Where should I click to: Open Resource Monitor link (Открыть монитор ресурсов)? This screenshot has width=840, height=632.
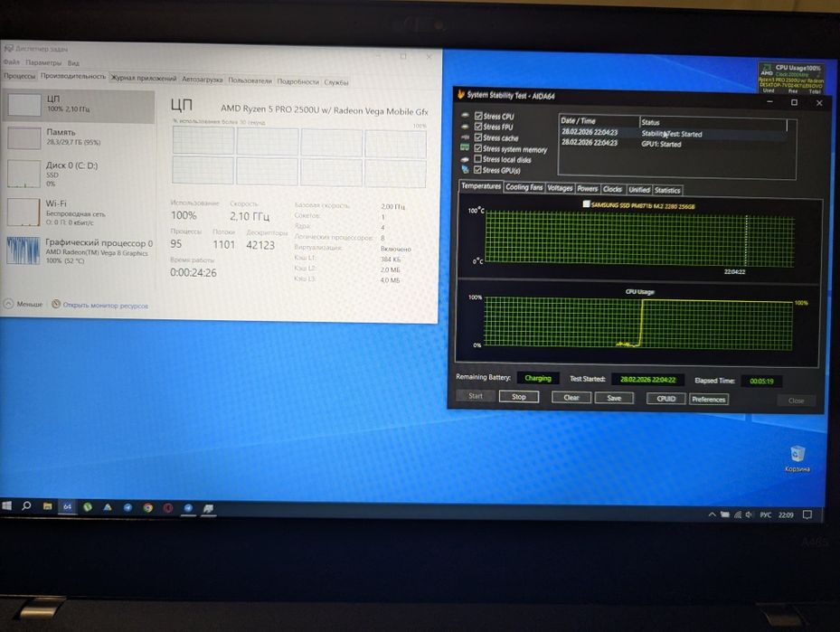coord(106,306)
